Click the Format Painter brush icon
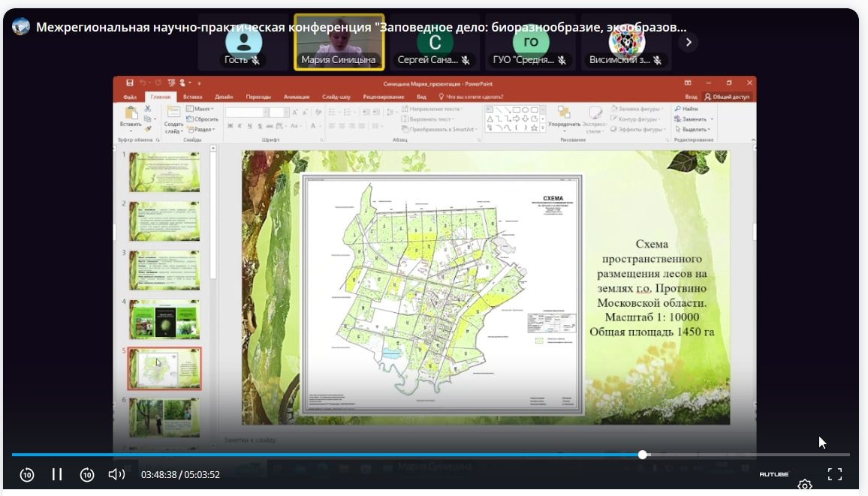Viewport: 868px width, 496px height. point(148,129)
